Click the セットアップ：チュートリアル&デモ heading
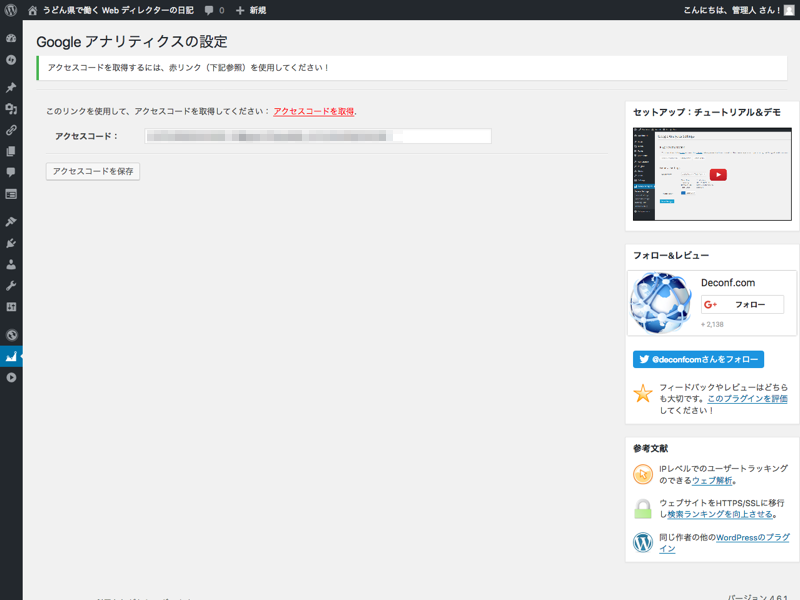 pyautogui.click(x=707, y=112)
